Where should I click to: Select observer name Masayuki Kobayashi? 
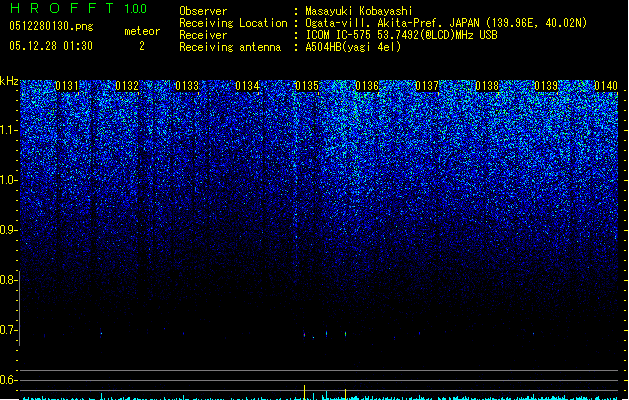[x=359, y=11]
